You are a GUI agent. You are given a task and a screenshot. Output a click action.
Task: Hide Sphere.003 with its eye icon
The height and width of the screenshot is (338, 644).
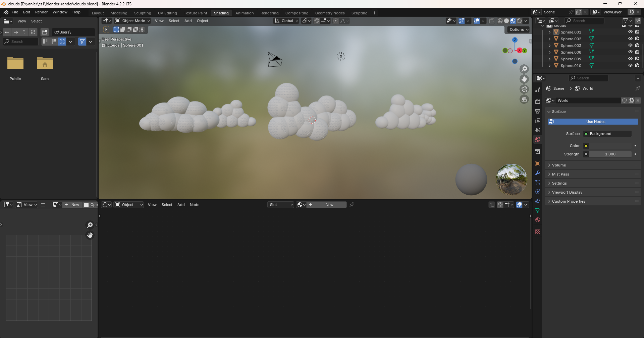(x=630, y=46)
